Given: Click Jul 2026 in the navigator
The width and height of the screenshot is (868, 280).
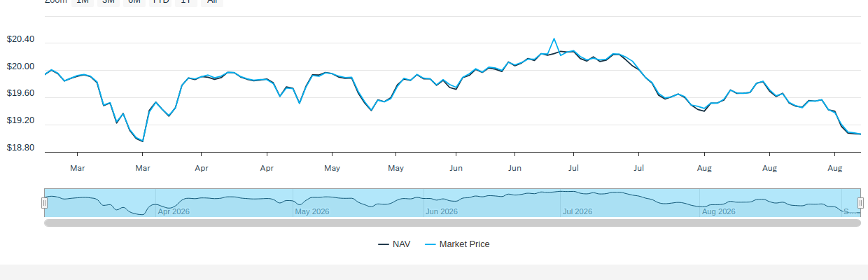Looking at the screenshot, I should [x=577, y=211].
